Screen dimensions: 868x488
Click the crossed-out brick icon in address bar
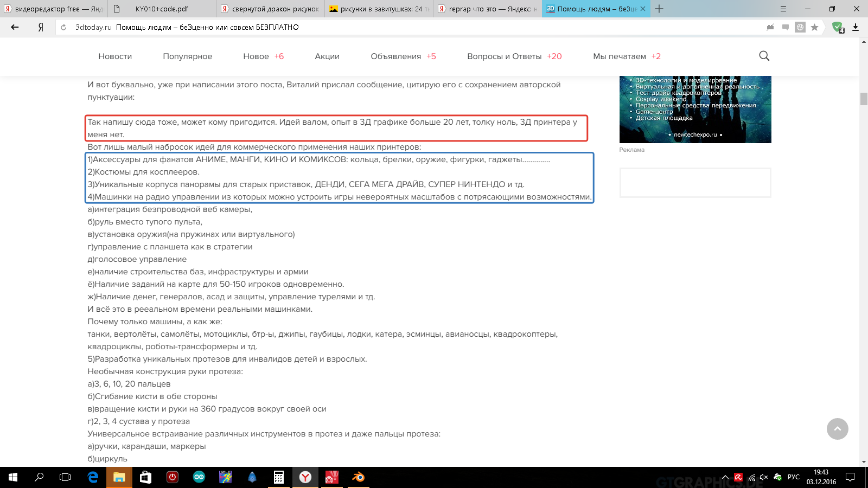[770, 27]
